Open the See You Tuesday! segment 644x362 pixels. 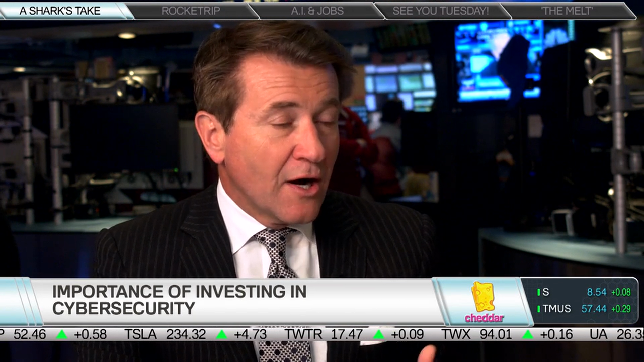[x=441, y=9]
